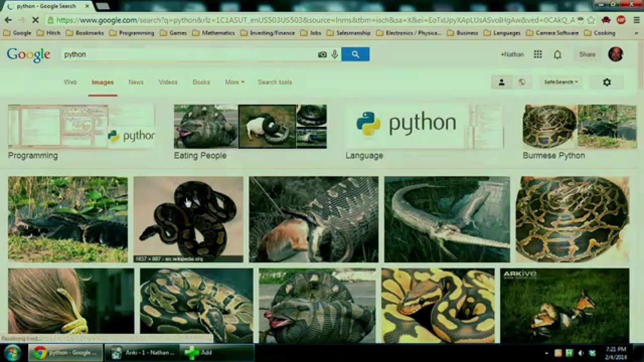The image size is (644, 362).
Task: Click the Chrome python taskbar button
Action: click(65, 352)
